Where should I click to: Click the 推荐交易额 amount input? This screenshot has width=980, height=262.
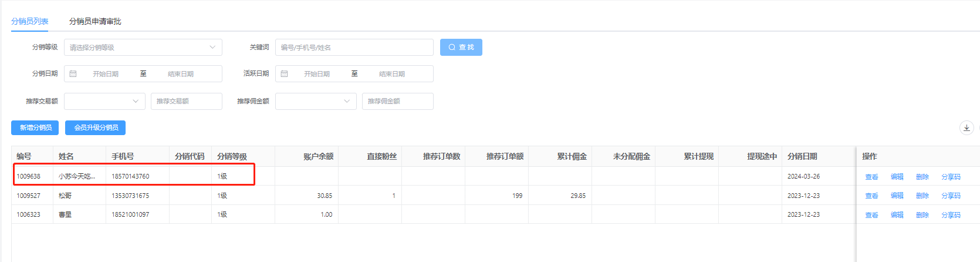[186, 101]
